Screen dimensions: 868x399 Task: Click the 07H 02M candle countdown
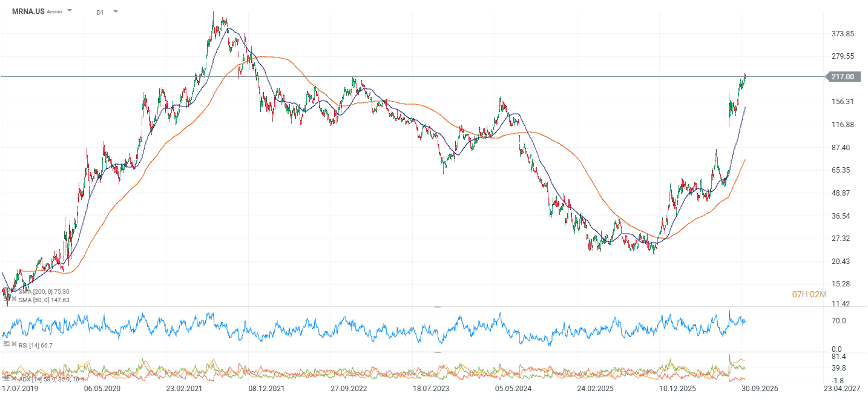point(809,294)
